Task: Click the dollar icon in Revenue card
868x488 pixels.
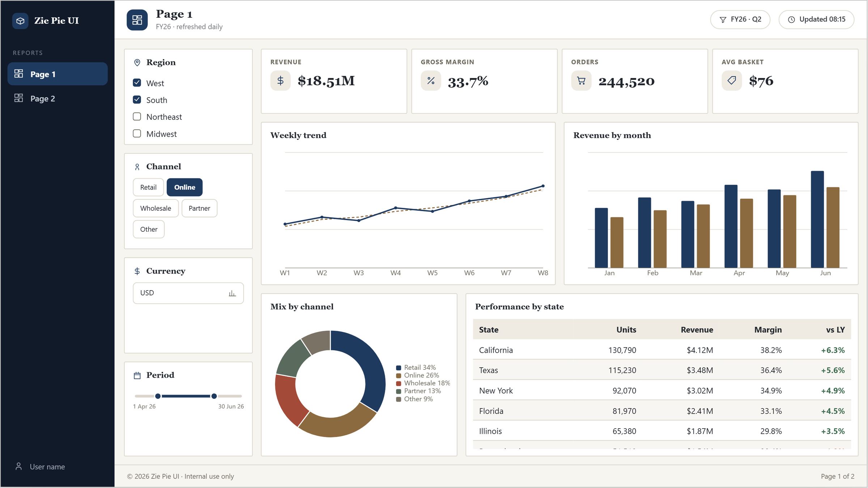Action: click(x=280, y=81)
